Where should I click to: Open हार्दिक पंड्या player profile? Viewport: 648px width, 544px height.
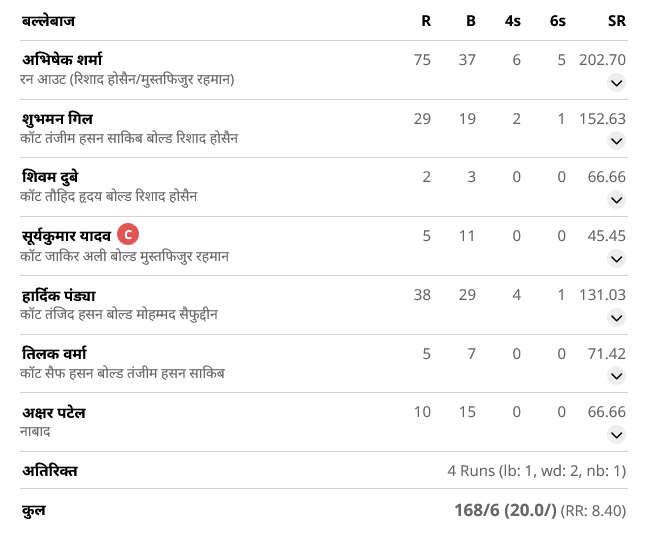[x=59, y=295]
